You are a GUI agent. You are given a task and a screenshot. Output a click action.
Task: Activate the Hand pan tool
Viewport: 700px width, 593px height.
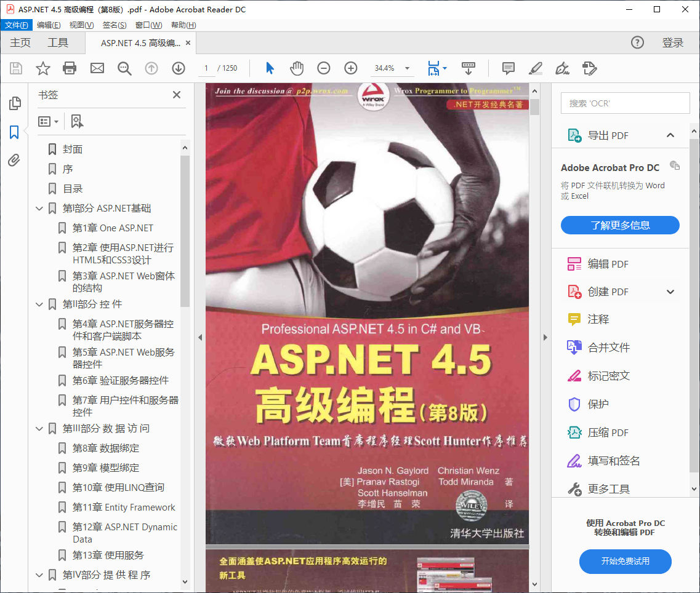coord(296,68)
